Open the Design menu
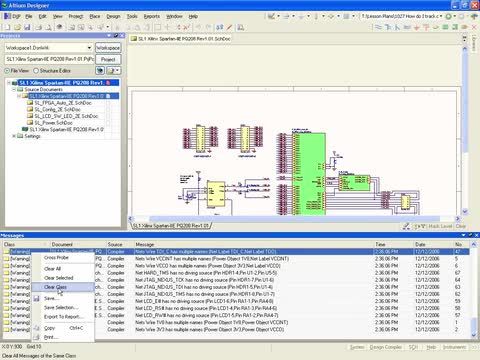 coord(113,16)
